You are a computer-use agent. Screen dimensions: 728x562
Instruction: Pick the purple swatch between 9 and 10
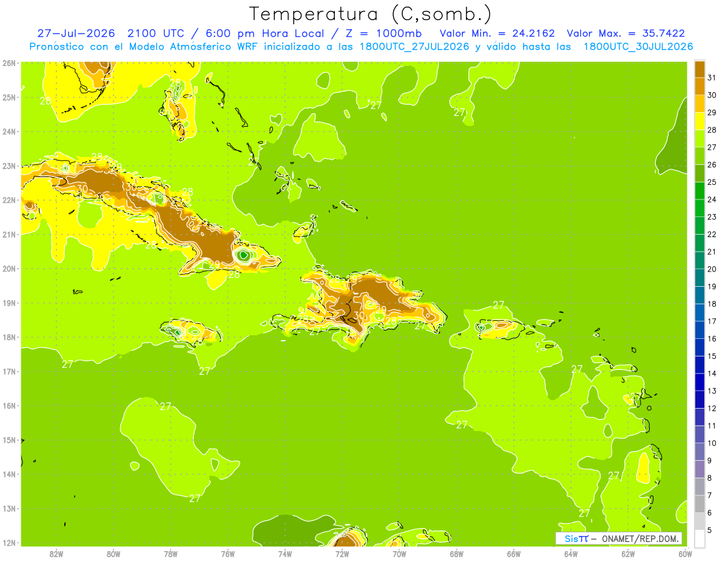[x=699, y=452]
